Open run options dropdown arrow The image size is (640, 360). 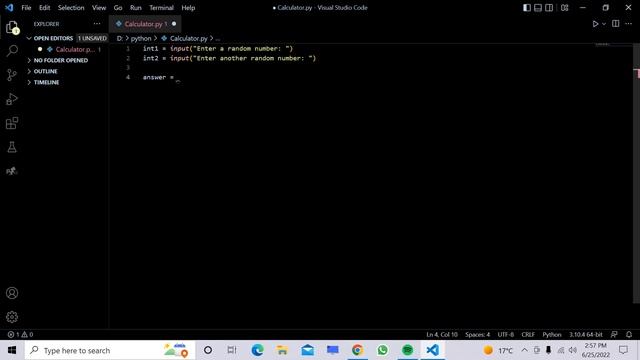pos(604,24)
